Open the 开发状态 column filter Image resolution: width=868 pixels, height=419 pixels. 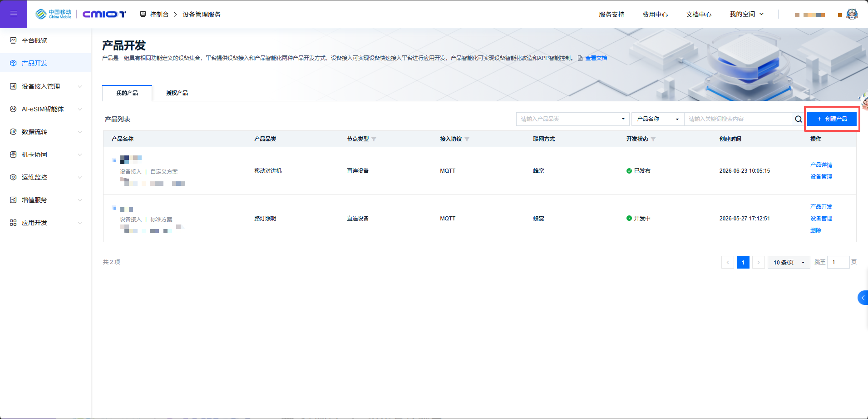click(x=653, y=139)
